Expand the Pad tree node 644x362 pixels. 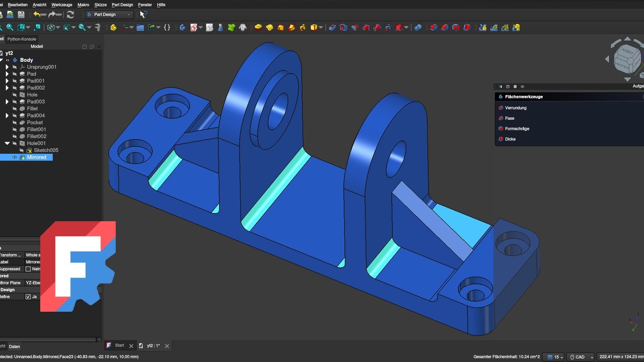pos(7,74)
